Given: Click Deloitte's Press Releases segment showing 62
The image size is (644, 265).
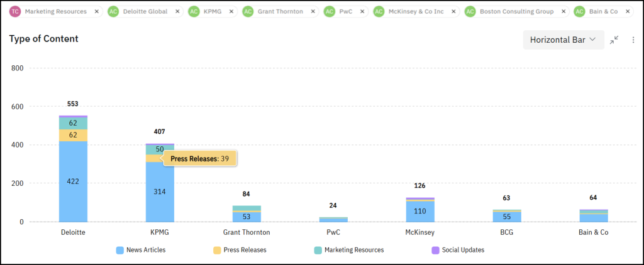Looking at the screenshot, I should click(x=73, y=135).
